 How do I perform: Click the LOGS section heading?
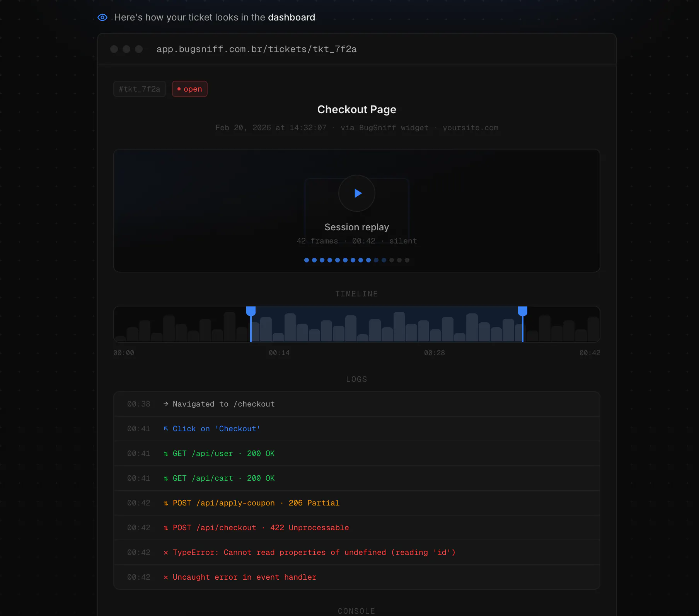pyautogui.click(x=356, y=379)
